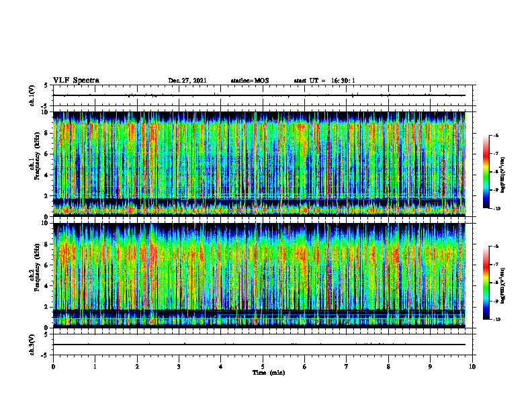Click the ch.1 color bar log(PSD) label
The image size is (532, 411).
click(x=503, y=175)
